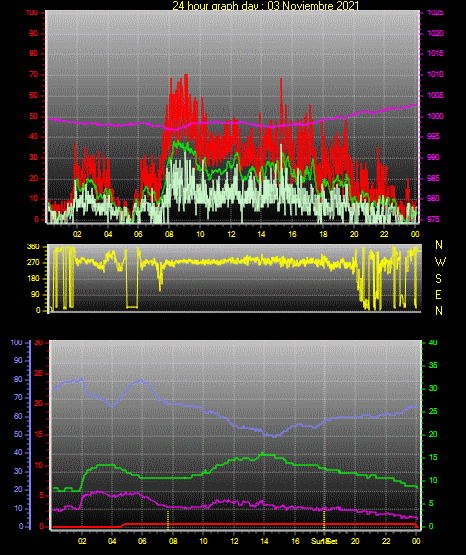Click hour label 14 under the bottom chart
The height and width of the screenshot is (555, 466).
pos(264,541)
